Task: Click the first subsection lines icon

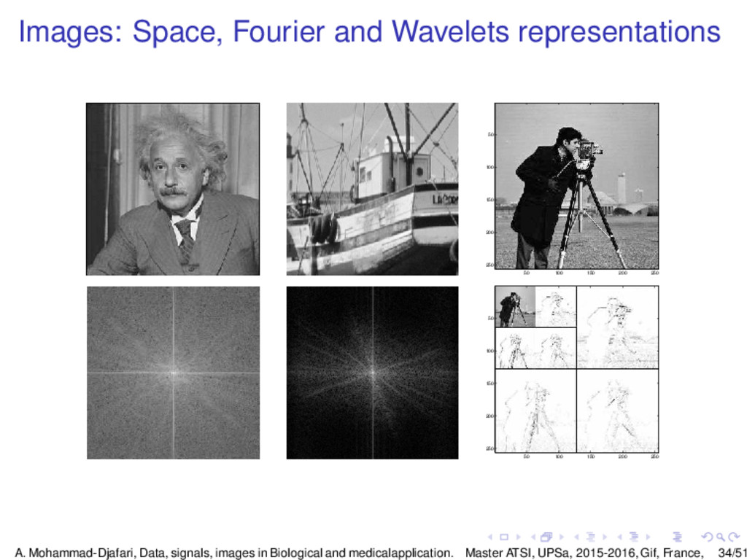Action: [591, 537]
